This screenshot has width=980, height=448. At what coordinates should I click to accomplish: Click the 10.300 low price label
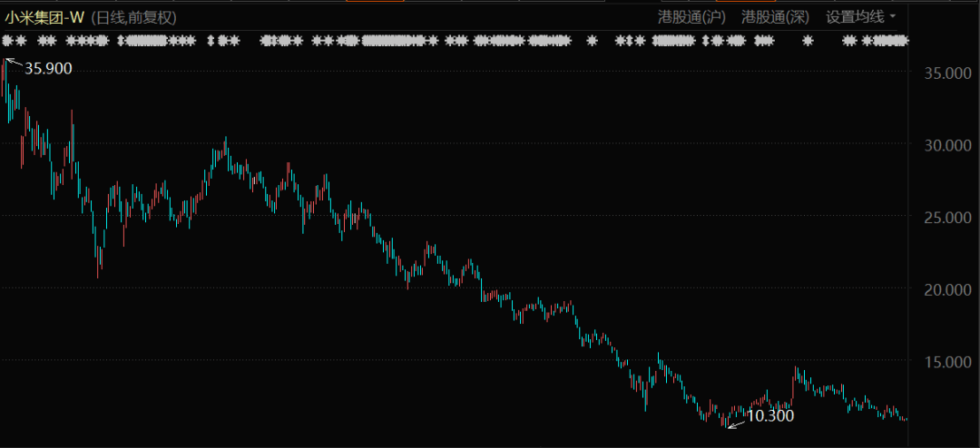click(770, 416)
